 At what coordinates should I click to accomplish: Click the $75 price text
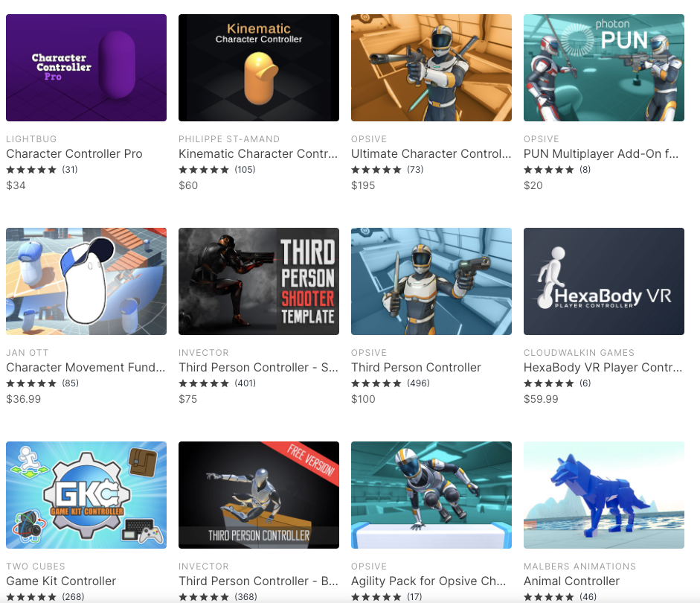click(187, 399)
